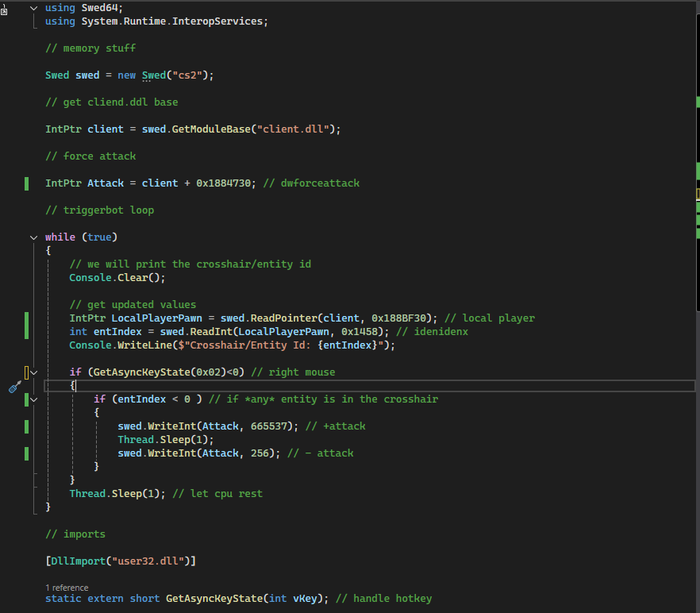Click the green change bar beside IntPtr Attack line
The image size is (700, 613).
(x=26, y=183)
